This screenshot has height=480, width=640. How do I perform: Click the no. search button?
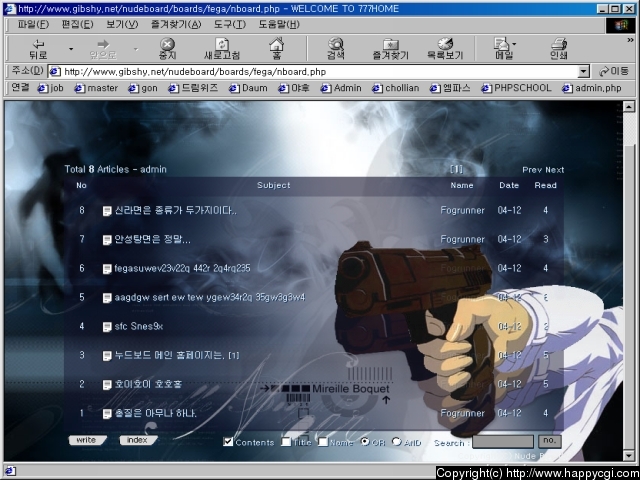coord(550,441)
